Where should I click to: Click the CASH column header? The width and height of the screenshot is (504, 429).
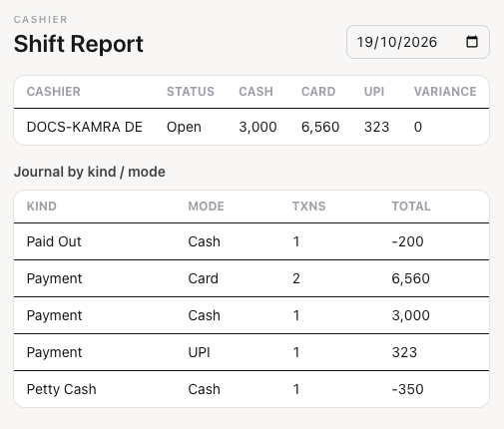click(x=255, y=92)
